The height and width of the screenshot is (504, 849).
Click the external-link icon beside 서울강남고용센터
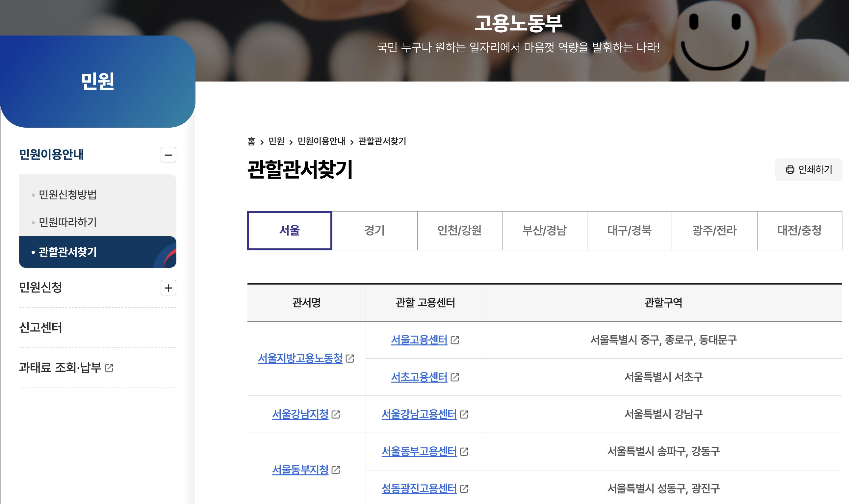pos(464,415)
